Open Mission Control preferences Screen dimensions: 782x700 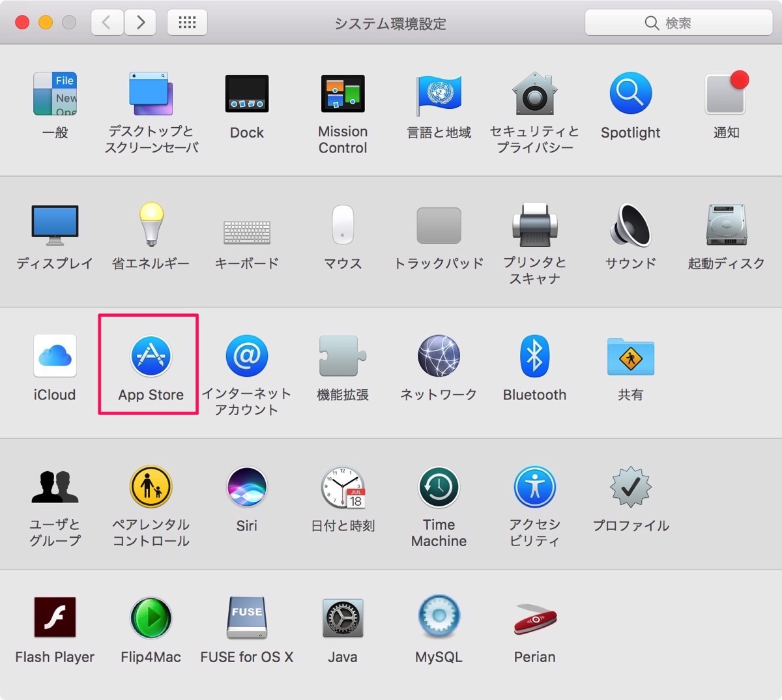point(343,94)
